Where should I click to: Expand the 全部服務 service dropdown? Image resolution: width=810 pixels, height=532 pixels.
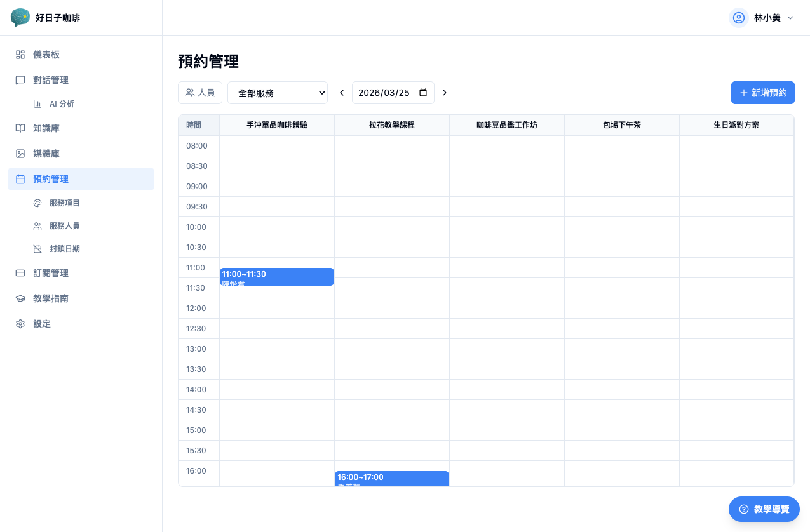pos(278,93)
